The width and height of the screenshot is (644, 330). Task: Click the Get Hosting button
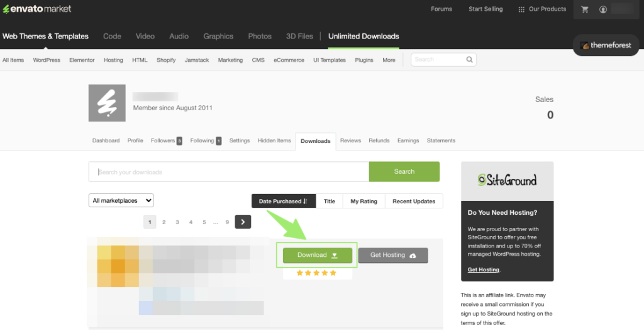click(393, 255)
